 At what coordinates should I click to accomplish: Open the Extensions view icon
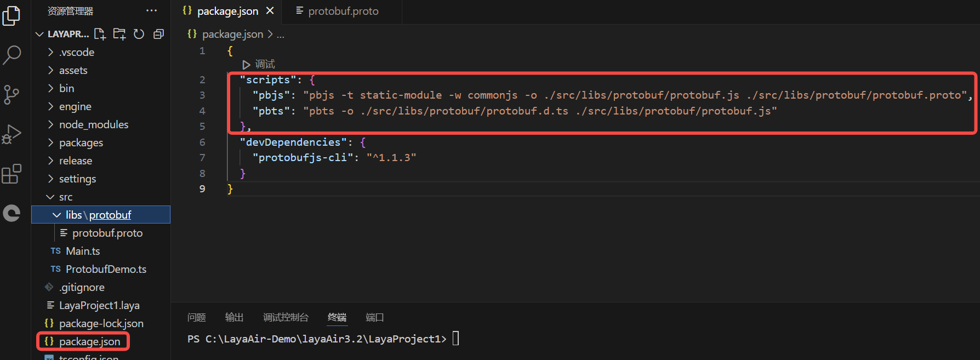pyautogui.click(x=12, y=174)
